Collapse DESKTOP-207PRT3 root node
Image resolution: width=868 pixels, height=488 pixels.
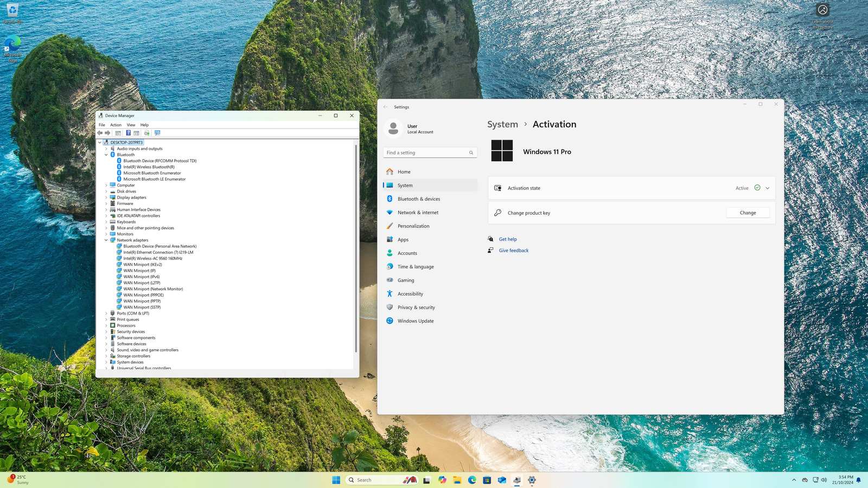100,143
